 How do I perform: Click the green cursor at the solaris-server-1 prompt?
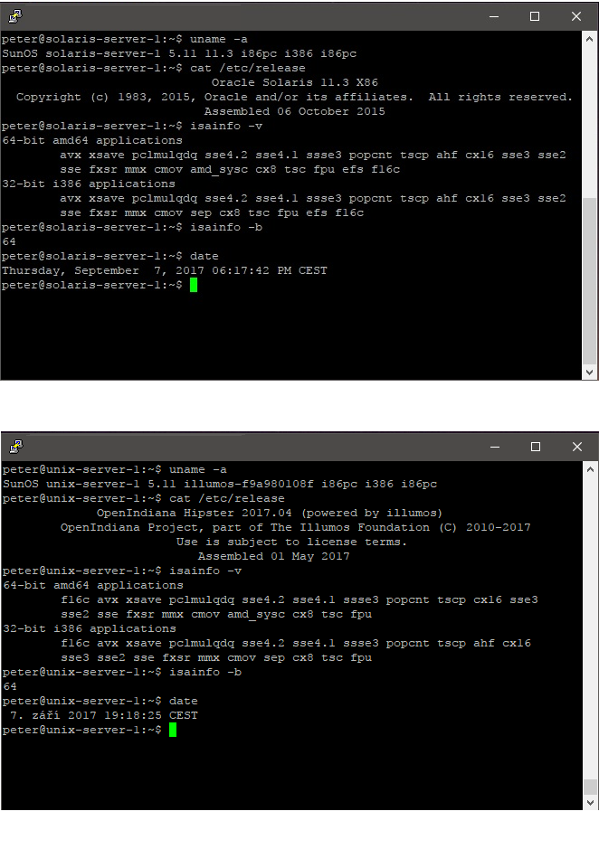click(194, 285)
